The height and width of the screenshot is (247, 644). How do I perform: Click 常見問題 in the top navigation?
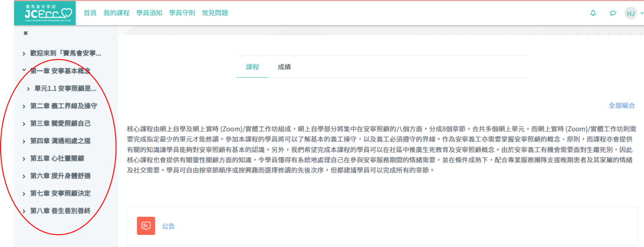[x=215, y=13]
